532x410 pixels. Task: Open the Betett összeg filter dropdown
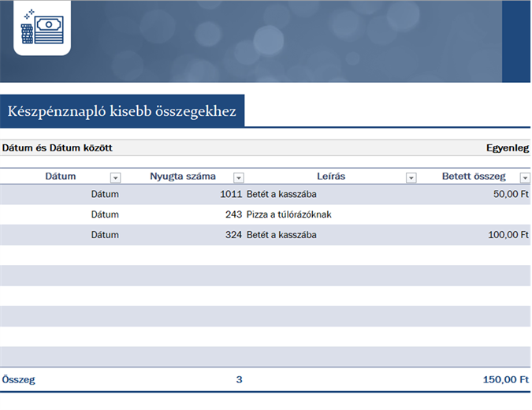coord(525,177)
